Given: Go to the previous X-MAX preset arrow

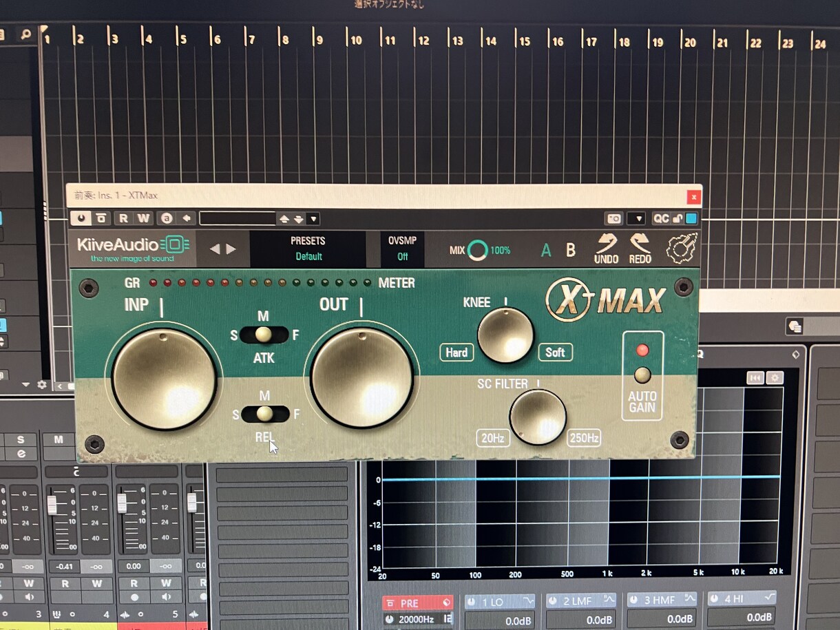Looking at the screenshot, I should [215, 249].
